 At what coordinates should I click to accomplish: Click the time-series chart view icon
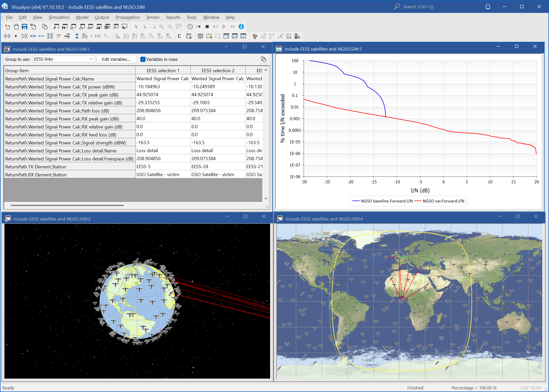click(x=226, y=36)
